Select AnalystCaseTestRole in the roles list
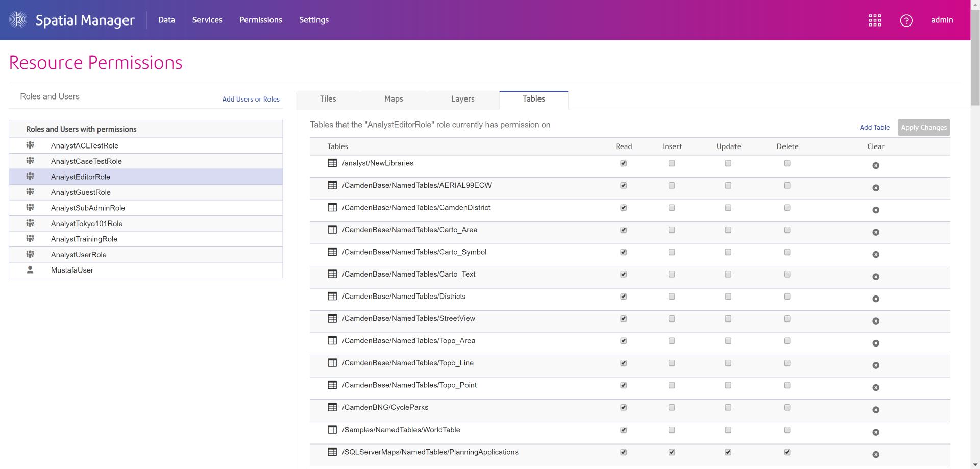 pos(146,161)
